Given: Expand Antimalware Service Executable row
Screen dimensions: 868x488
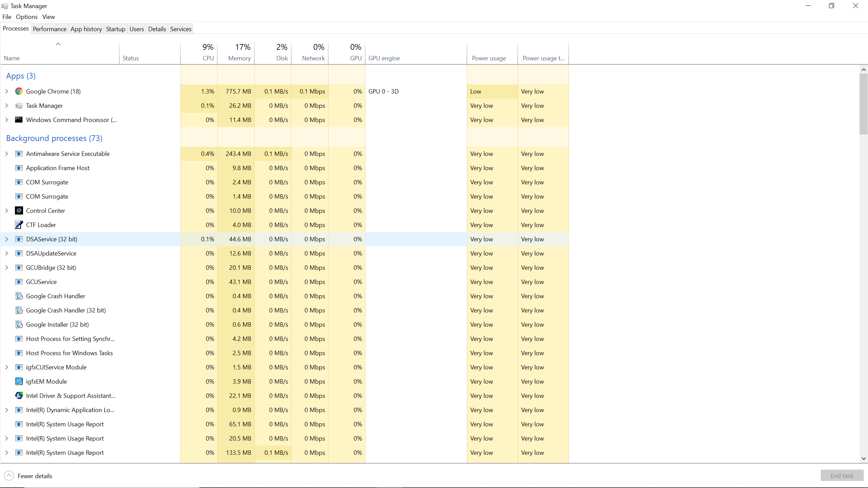Looking at the screenshot, I should (6, 154).
